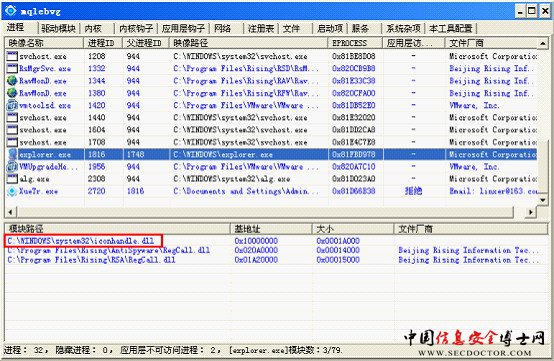The image size is (554, 361).
Task: Click the application icon in the title bar
Action: point(10,11)
